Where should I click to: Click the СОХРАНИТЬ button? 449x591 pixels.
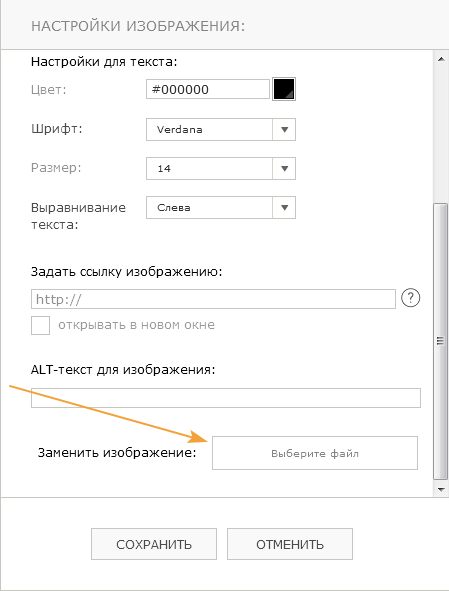(x=154, y=544)
